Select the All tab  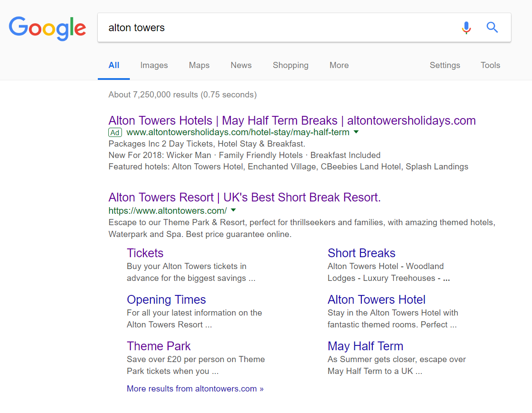[114, 65]
